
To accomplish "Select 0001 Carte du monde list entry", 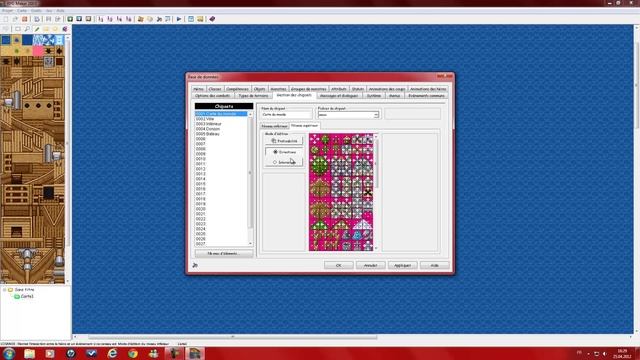I will [221, 114].
